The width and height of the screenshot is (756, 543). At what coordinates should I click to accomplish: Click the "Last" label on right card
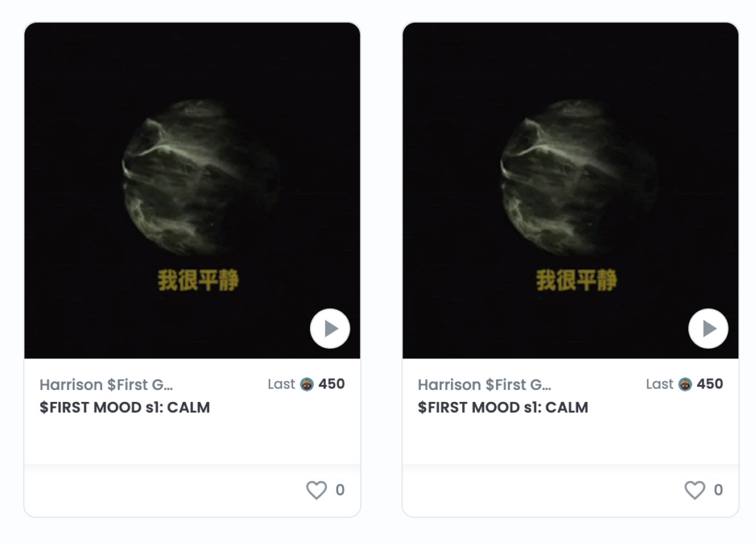tap(659, 384)
